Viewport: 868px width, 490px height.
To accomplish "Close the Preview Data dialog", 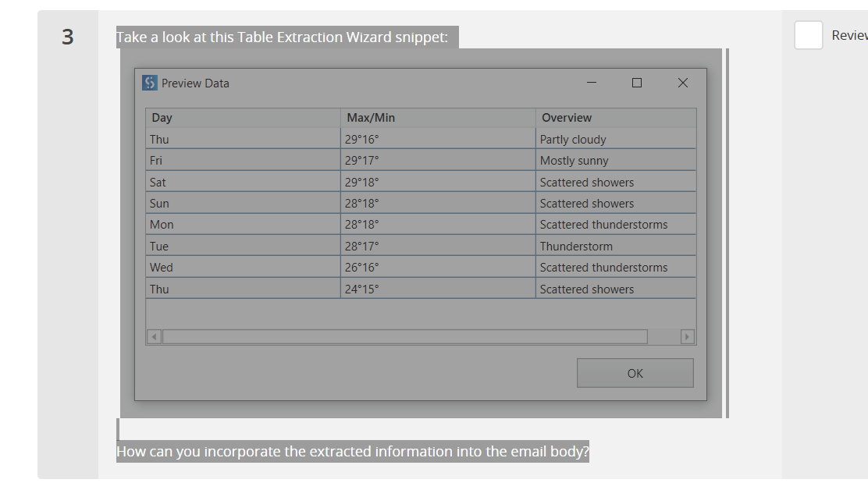I will coord(682,83).
